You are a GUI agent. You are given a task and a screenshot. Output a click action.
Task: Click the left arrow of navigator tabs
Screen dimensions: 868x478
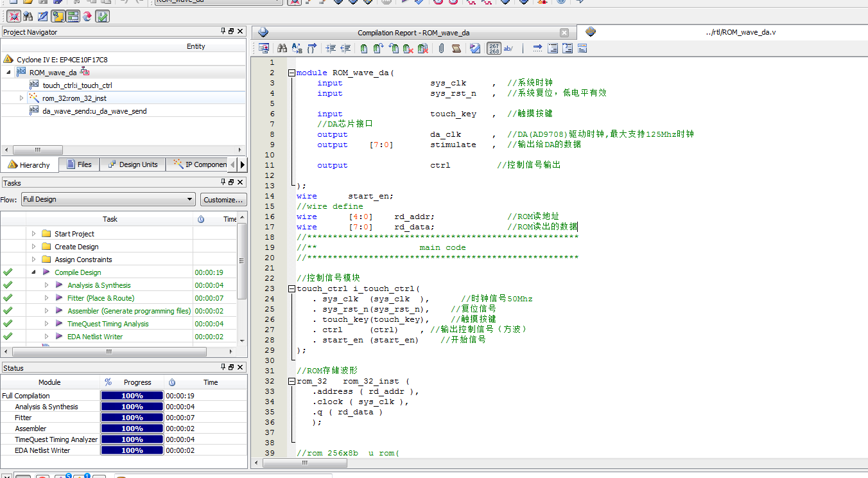click(233, 164)
